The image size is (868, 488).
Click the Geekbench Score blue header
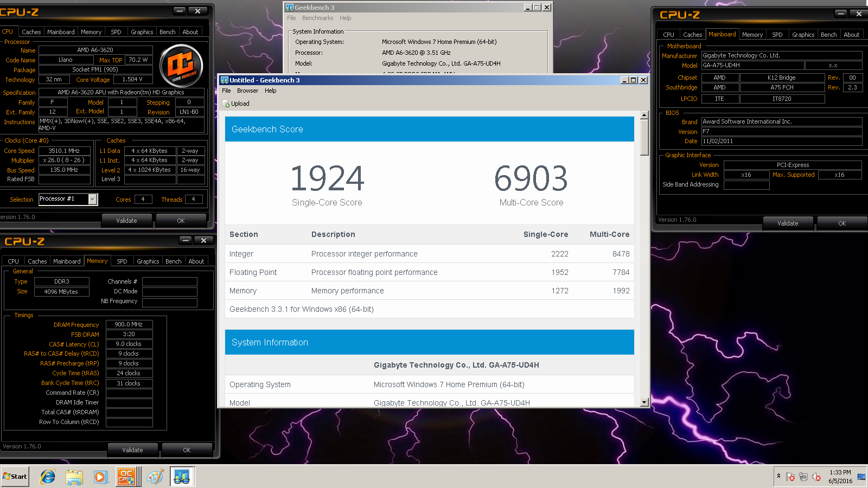[430, 129]
